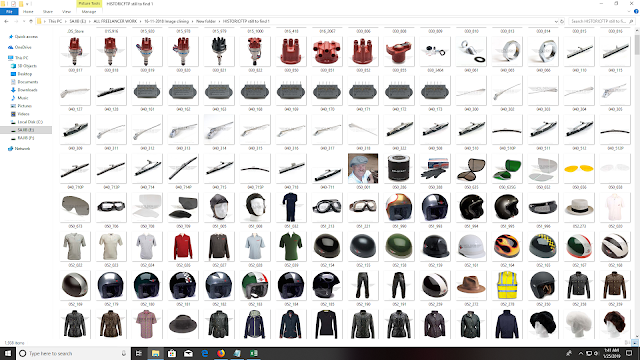Expand the ribbon with the chevron
Viewport: 640px width, 360px height.
629,11
